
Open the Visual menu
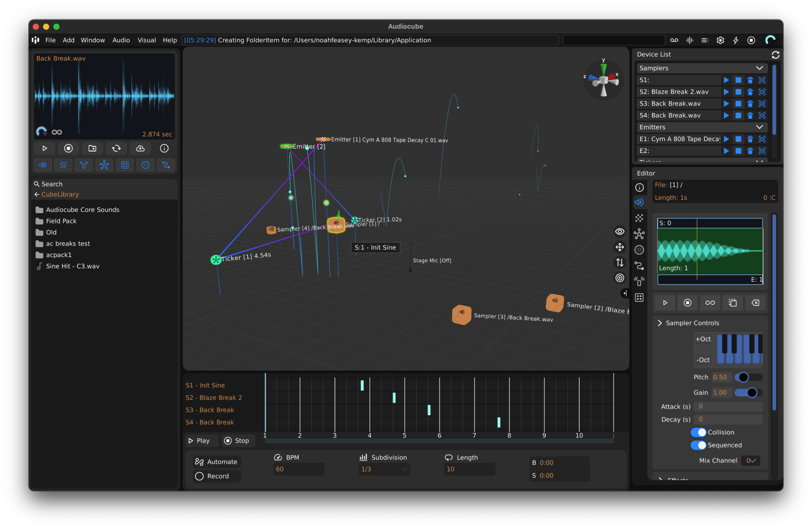(x=146, y=40)
